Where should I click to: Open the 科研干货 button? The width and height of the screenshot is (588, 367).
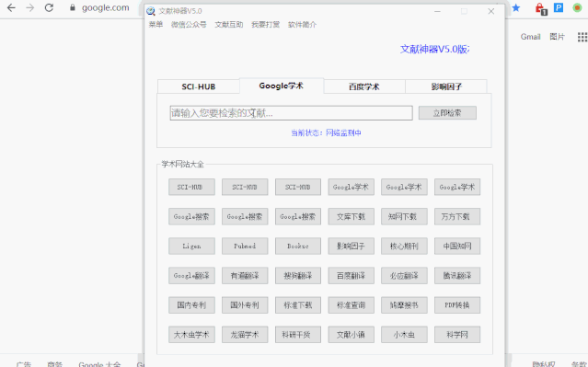click(x=298, y=335)
